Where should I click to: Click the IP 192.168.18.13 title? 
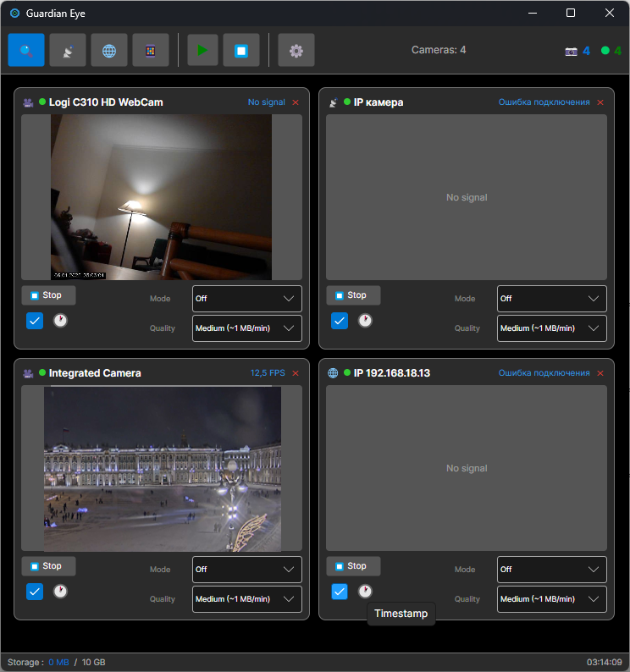(391, 373)
